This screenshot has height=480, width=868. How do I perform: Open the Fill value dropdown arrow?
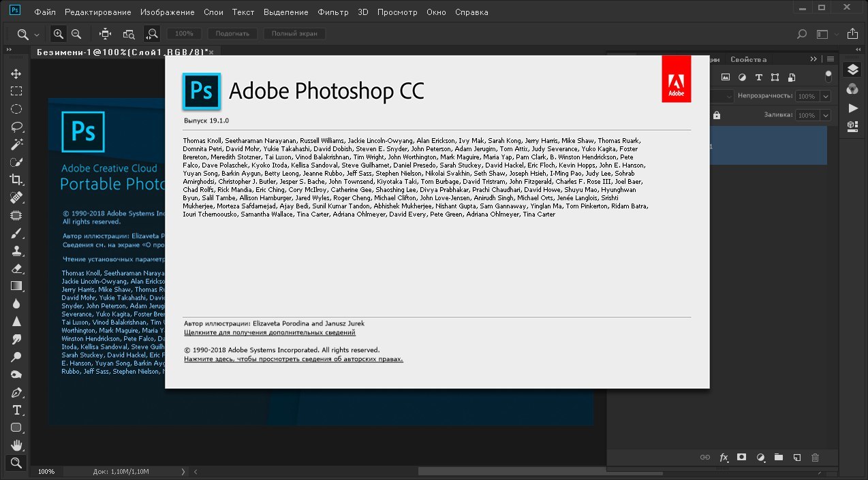pyautogui.click(x=826, y=116)
